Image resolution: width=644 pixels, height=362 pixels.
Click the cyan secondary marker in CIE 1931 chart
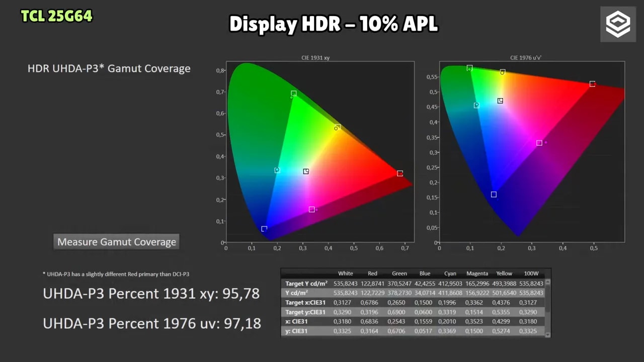[277, 170]
